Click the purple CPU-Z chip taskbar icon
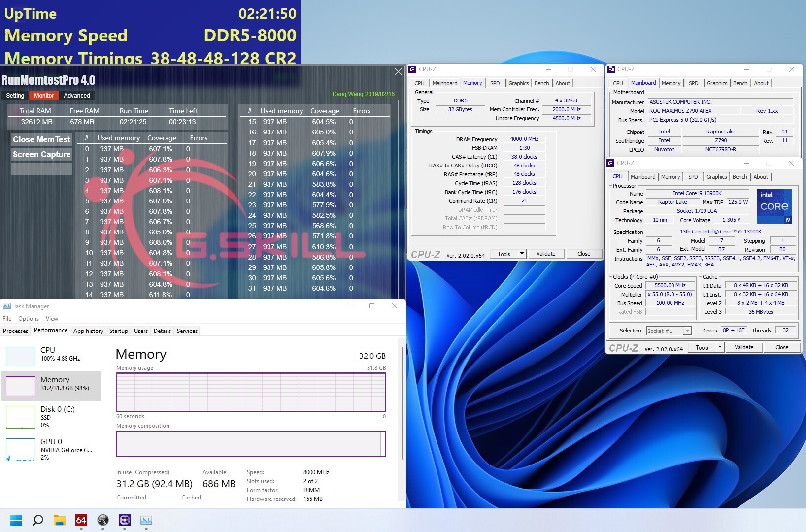 pos(125,520)
